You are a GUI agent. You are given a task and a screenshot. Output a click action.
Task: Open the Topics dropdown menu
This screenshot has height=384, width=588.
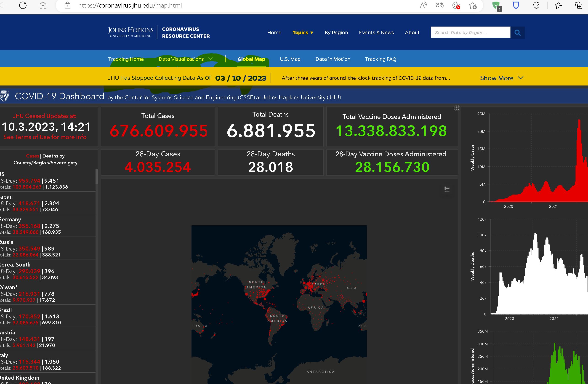coord(303,33)
